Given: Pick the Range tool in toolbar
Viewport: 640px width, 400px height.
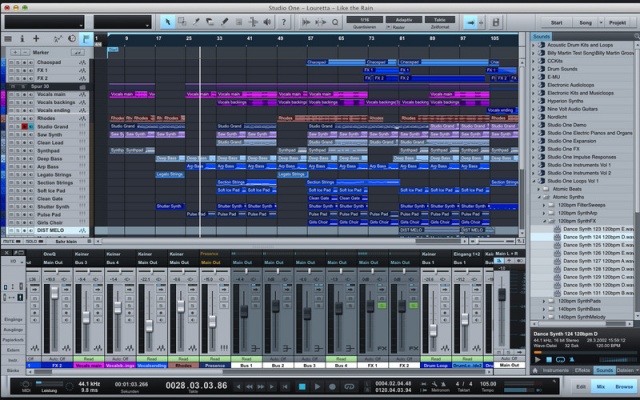Looking at the screenshot, I should pyautogui.click(x=183, y=21).
